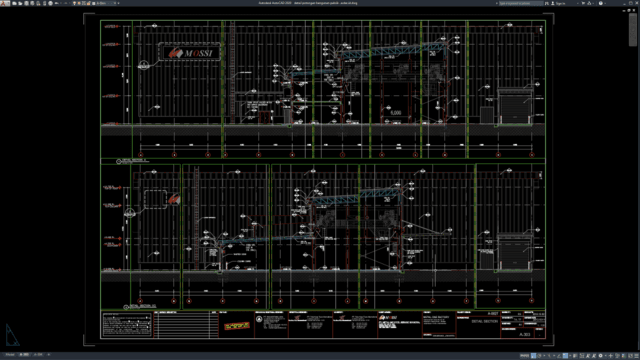Toggle Object Snap Tracking icon

pos(559,356)
